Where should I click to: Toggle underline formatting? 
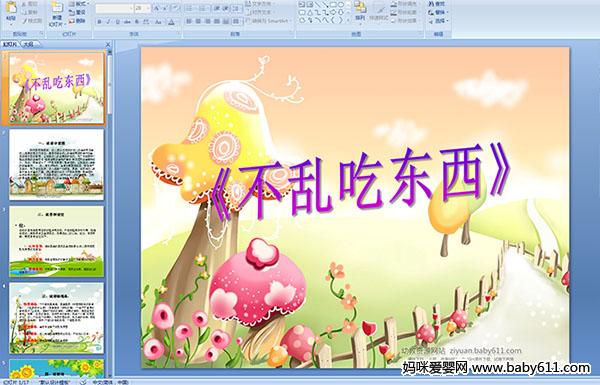click(x=117, y=22)
